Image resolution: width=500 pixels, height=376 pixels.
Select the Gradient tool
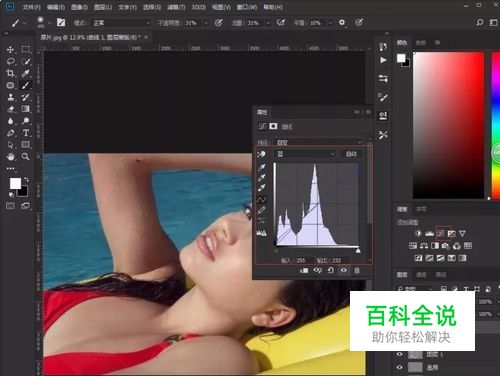25,109
